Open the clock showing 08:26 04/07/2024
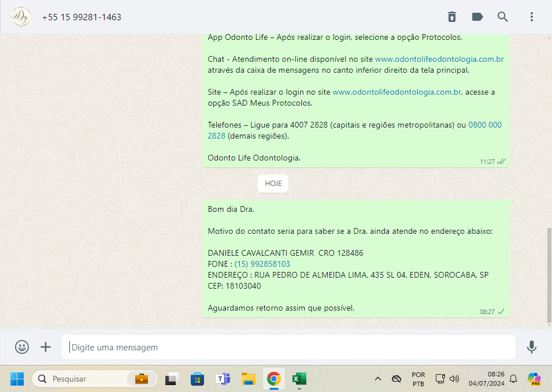Image resolution: width=552 pixels, height=392 pixels. (x=486, y=379)
